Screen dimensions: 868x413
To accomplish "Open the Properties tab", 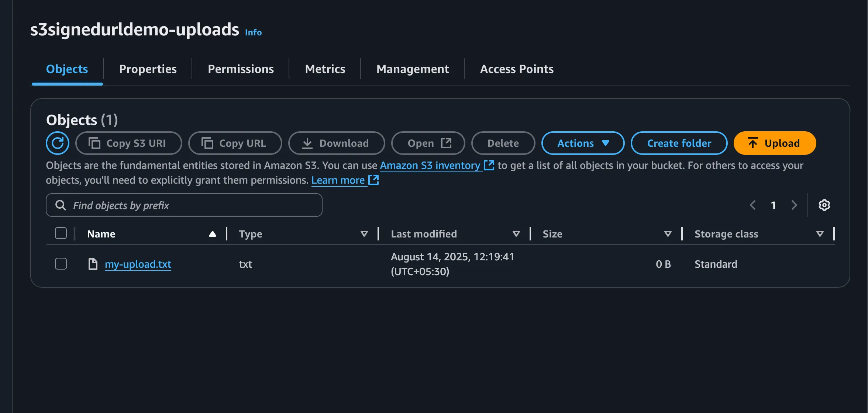I will click(x=148, y=69).
